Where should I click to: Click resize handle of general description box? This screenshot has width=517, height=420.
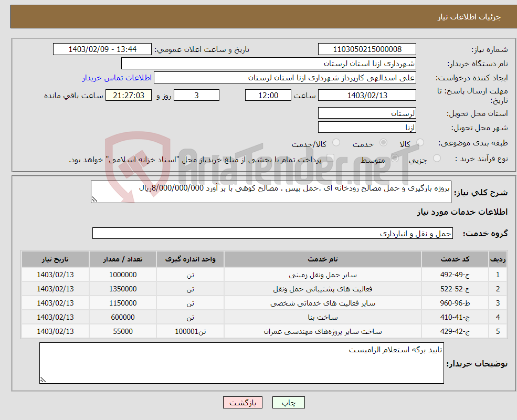click(94, 199)
